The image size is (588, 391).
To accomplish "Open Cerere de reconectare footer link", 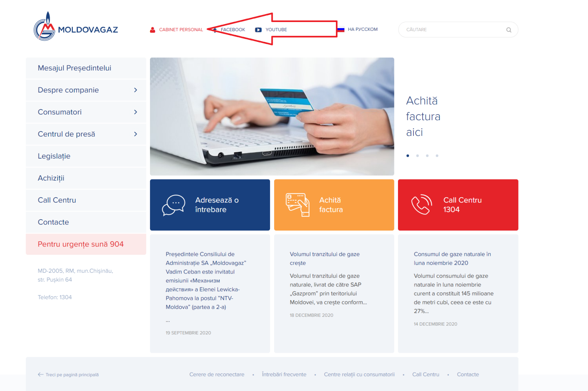I will [x=217, y=374].
